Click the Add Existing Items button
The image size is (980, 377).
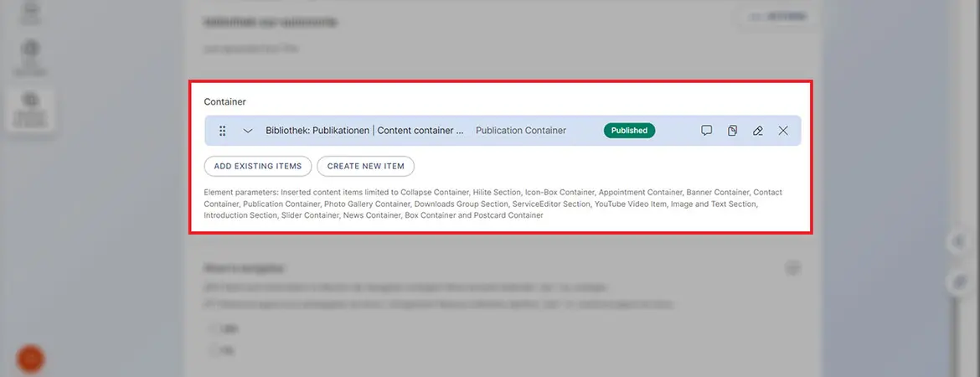pos(257,166)
